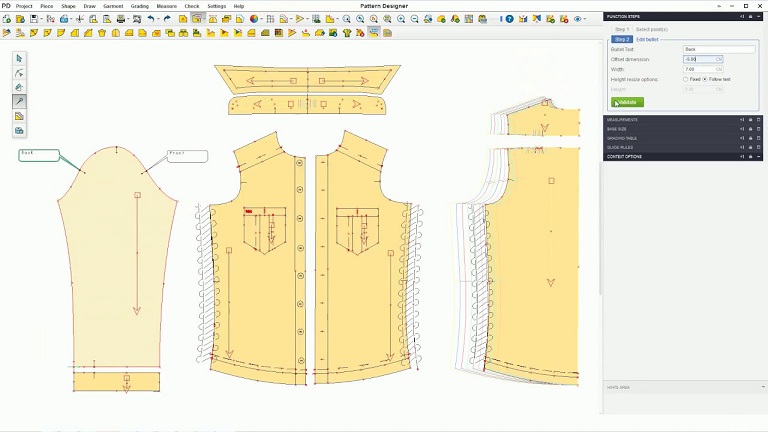This screenshot has width=768, height=432.
Task: Open the Garment menu
Action: (113, 6)
